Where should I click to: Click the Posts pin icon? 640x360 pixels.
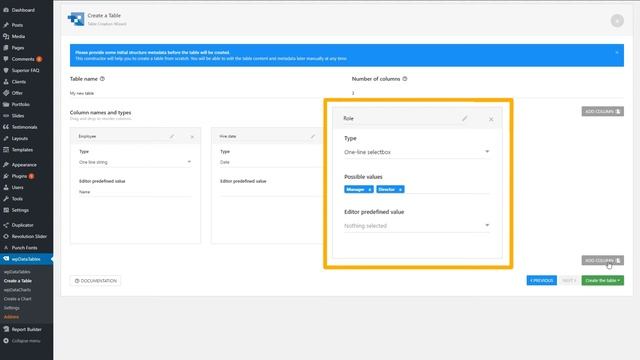click(6, 25)
